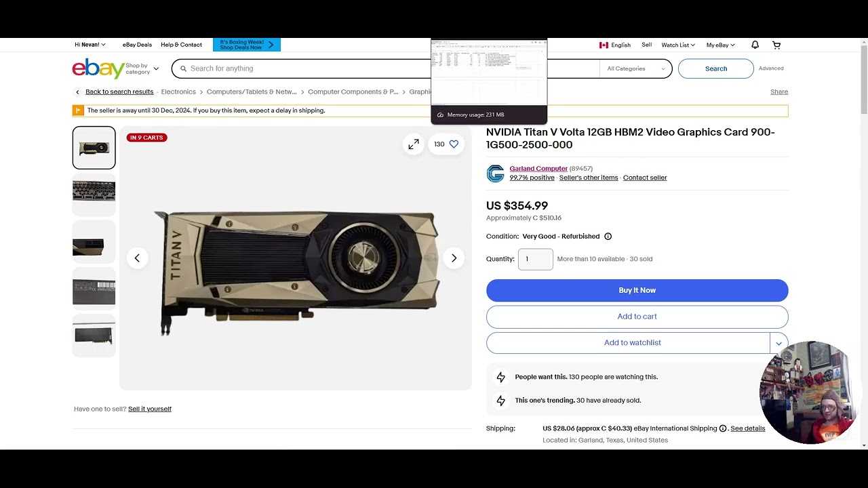The height and width of the screenshot is (488, 868).
Task: Click Back to search results
Action: coord(119,92)
